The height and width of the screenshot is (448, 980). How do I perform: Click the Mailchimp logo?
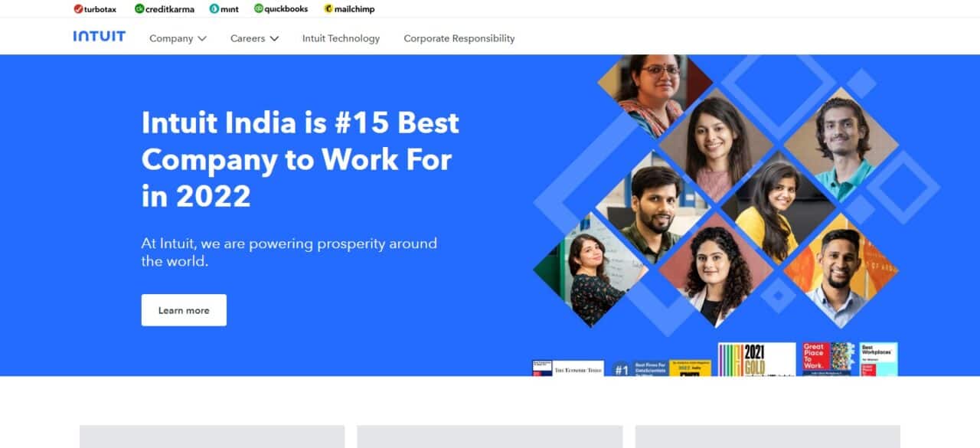click(x=349, y=9)
